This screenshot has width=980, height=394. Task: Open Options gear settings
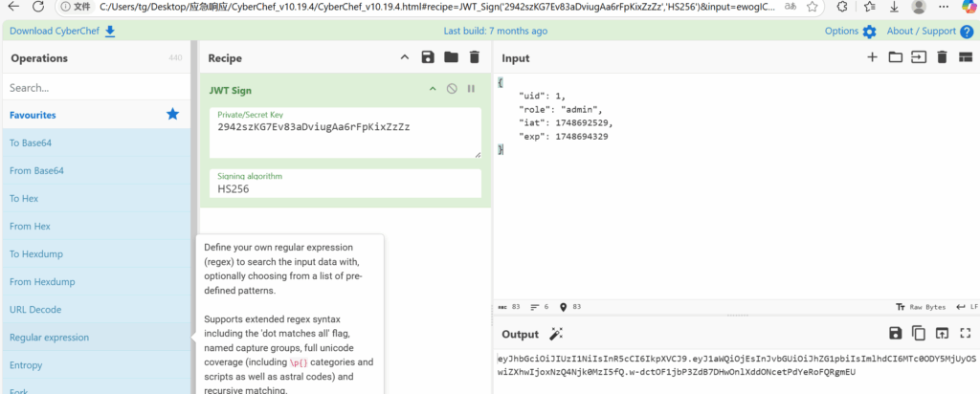click(869, 32)
